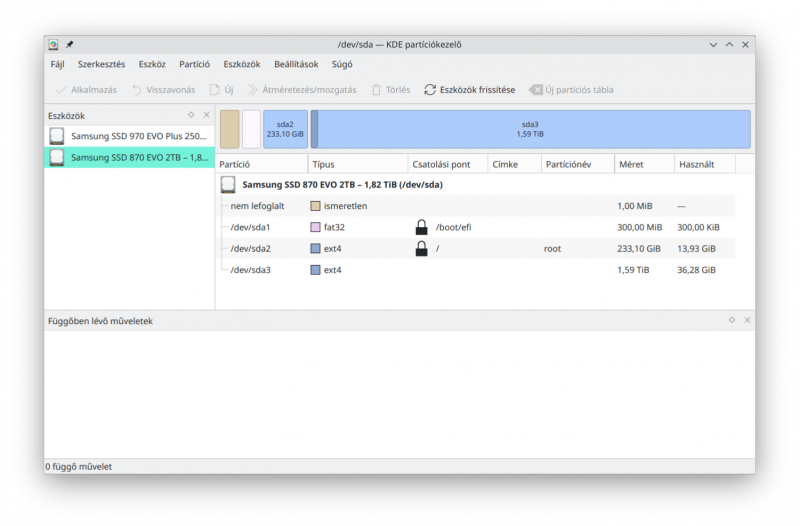This screenshot has width=800, height=526.
Task: Sort by the Méret column header
Action: point(645,164)
